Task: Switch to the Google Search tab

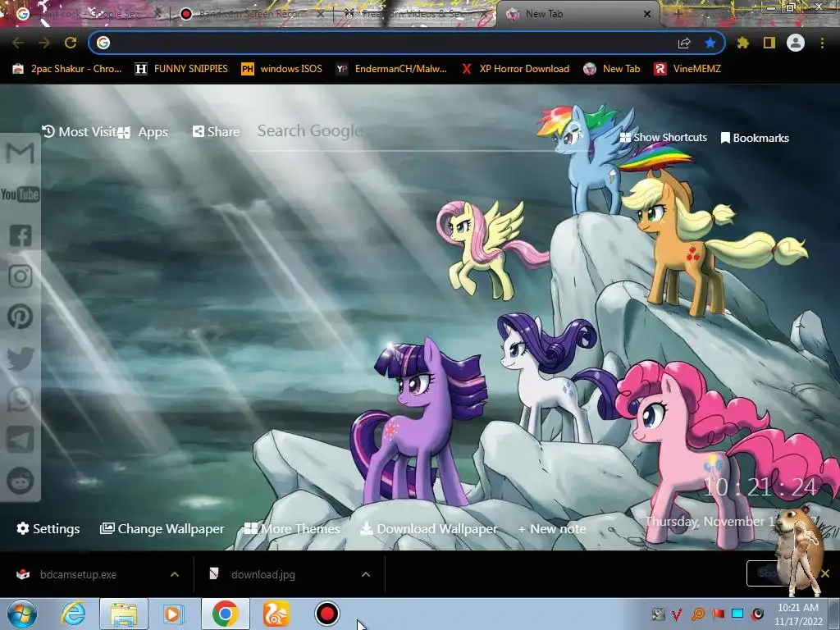Action: click(x=87, y=14)
